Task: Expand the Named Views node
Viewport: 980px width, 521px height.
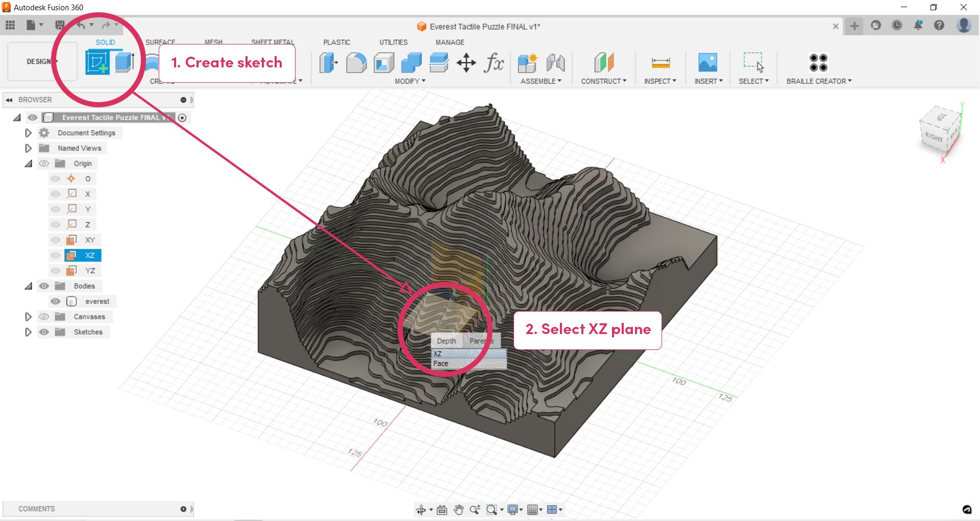Action: (x=28, y=148)
